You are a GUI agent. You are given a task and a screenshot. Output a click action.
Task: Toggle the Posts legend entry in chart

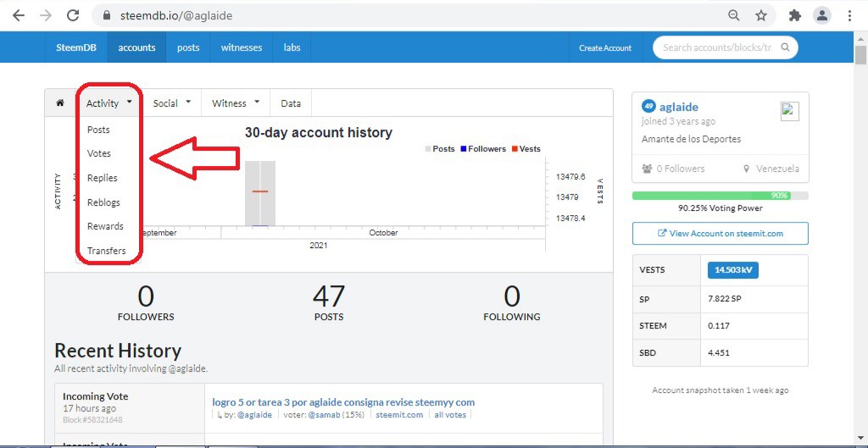point(440,149)
